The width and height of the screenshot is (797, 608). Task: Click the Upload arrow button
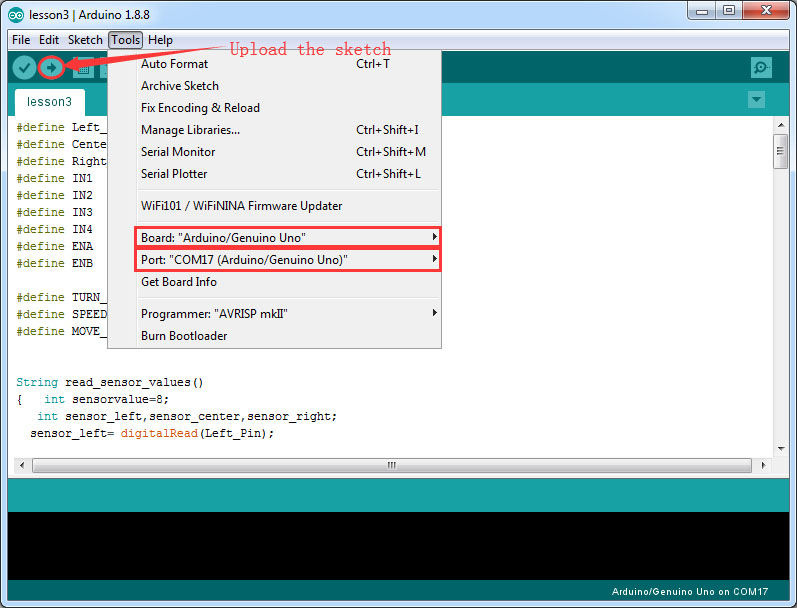click(x=51, y=67)
